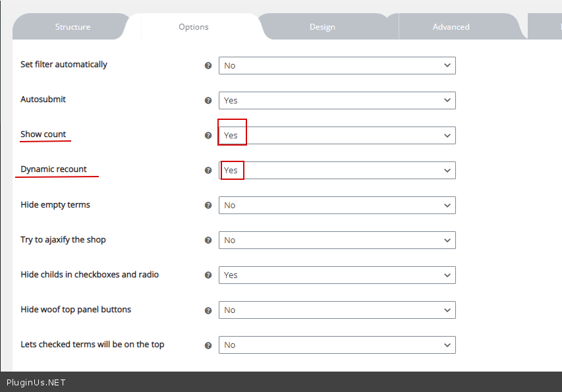This screenshot has height=392, width=562.
Task: Click the Show count help icon
Action: pos(208,136)
